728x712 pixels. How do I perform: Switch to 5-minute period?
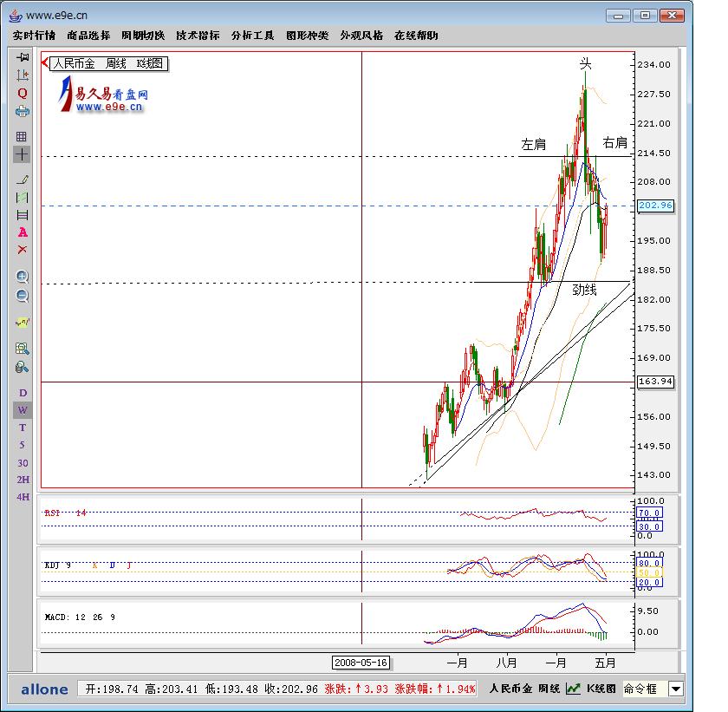coord(23,445)
